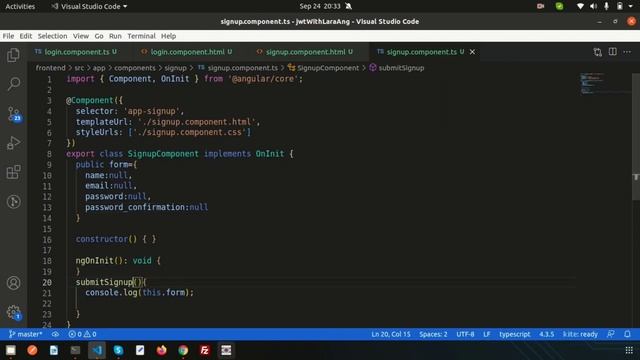Open the document writer icon in taskbar

pyautogui.click(x=54, y=350)
